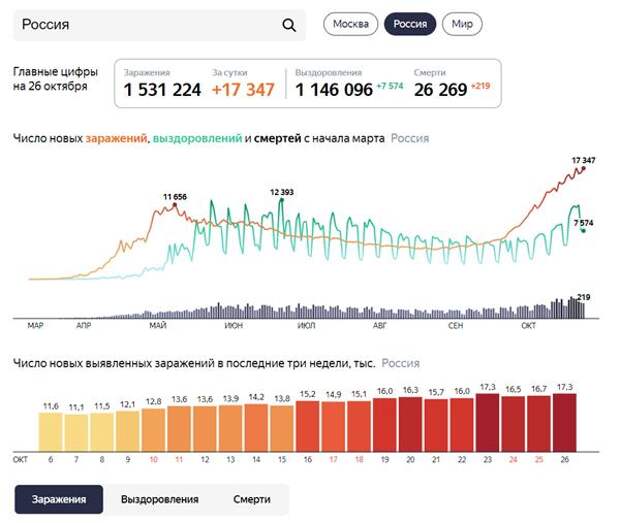Click the Главные цифры на 26 октября heading
This screenshot has height=523, width=620.
[55, 79]
